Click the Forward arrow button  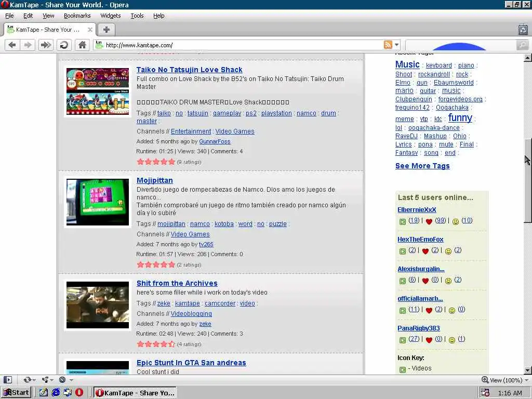[28, 45]
